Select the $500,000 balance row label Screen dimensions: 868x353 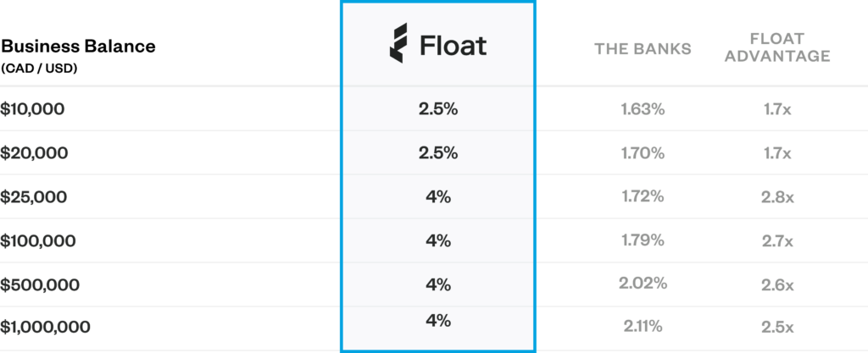click(x=40, y=285)
